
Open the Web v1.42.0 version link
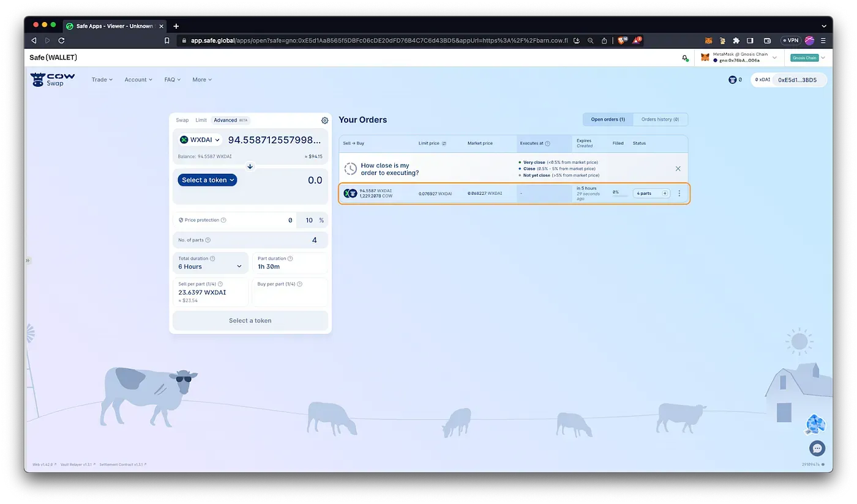45,465
